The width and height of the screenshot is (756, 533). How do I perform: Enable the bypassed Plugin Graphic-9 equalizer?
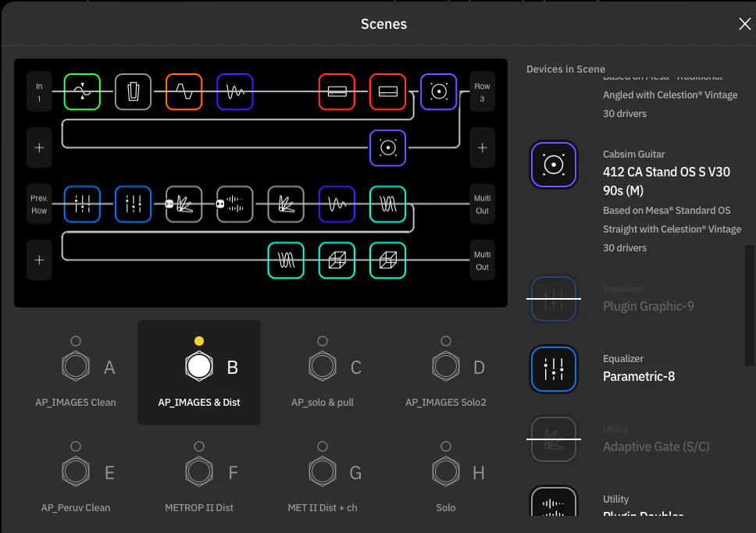[x=554, y=299]
